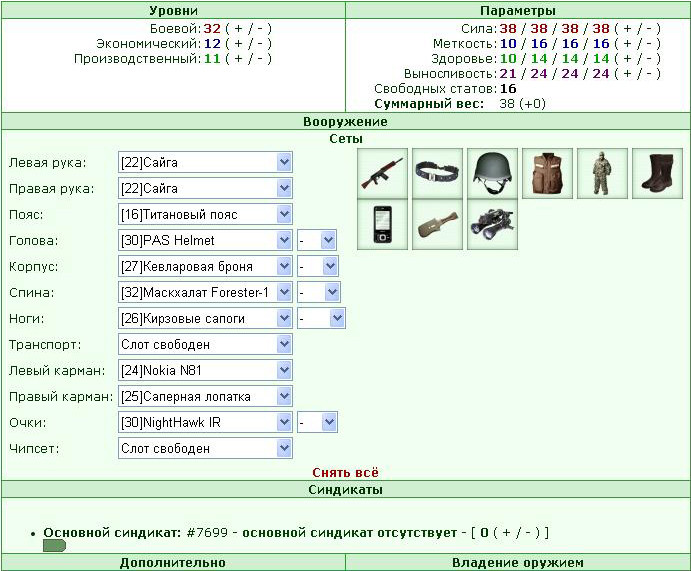Screen dimensions: 691x571
Task: Decrease Меткость with the minus link
Action: click(649, 44)
